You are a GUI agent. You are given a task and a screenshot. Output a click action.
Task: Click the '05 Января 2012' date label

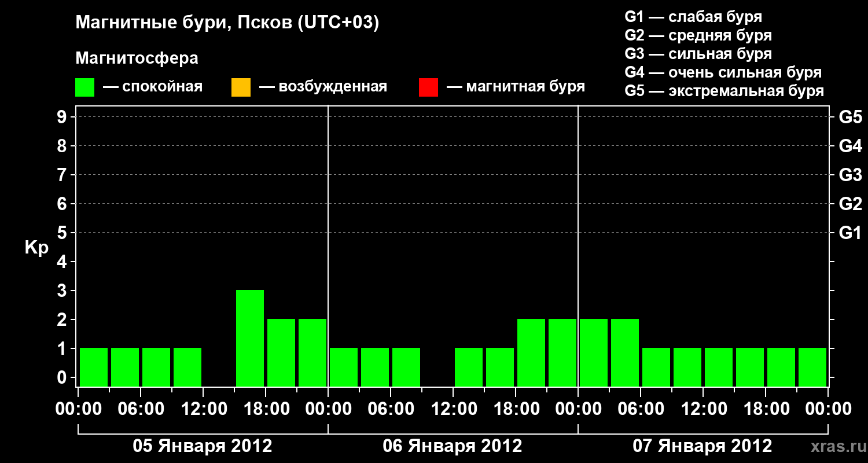pyautogui.click(x=203, y=446)
